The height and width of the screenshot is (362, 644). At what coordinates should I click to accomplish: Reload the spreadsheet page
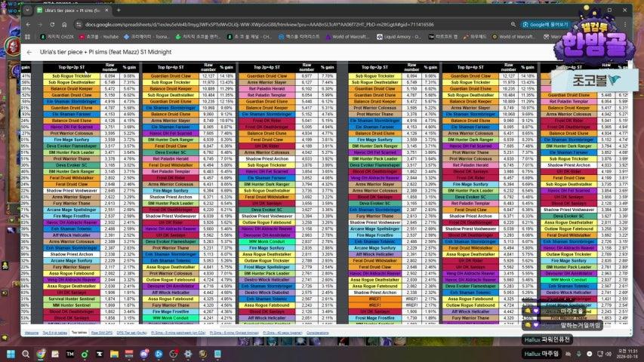(52, 25)
